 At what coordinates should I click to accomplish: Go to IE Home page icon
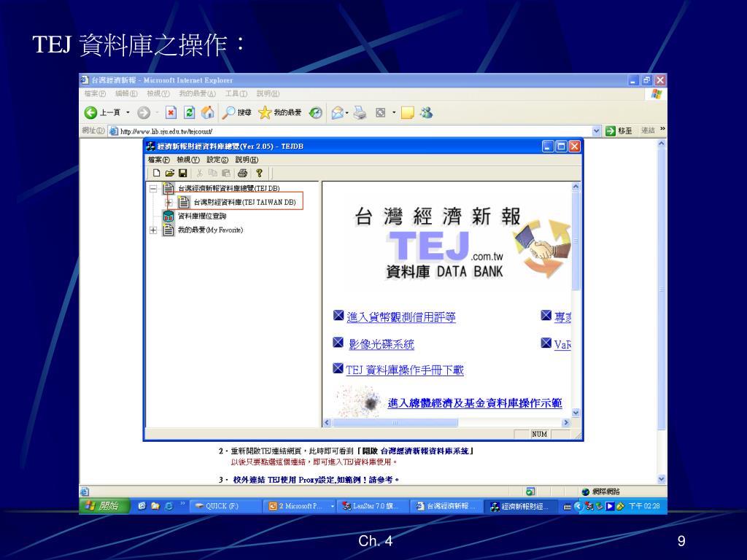[208, 112]
